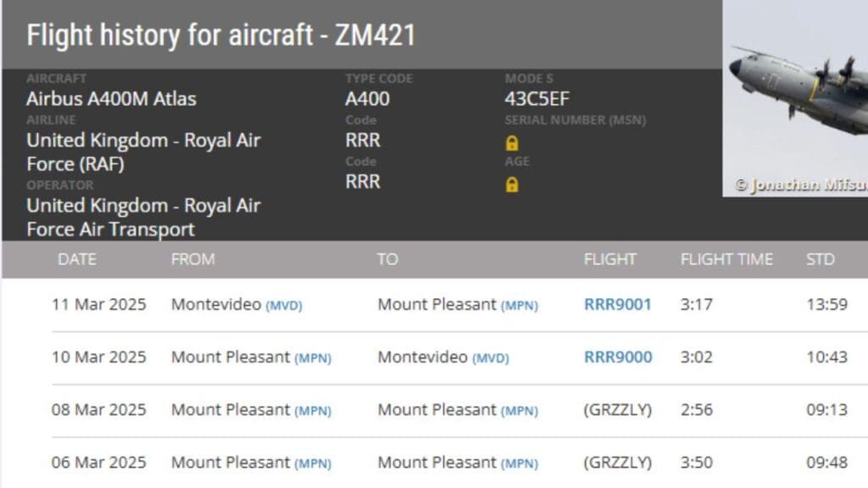
Task: Click MPN destination code in 11 Mar row
Action: 519,305
